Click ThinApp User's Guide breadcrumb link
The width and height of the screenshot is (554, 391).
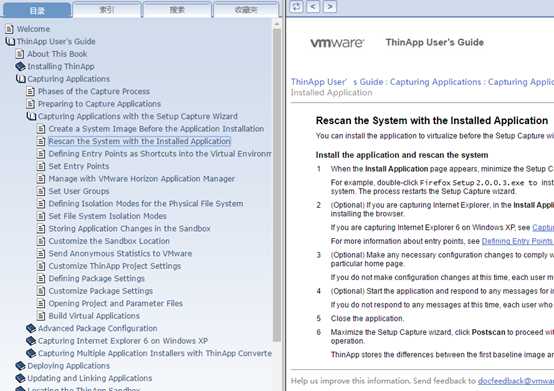pyautogui.click(x=337, y=82)
